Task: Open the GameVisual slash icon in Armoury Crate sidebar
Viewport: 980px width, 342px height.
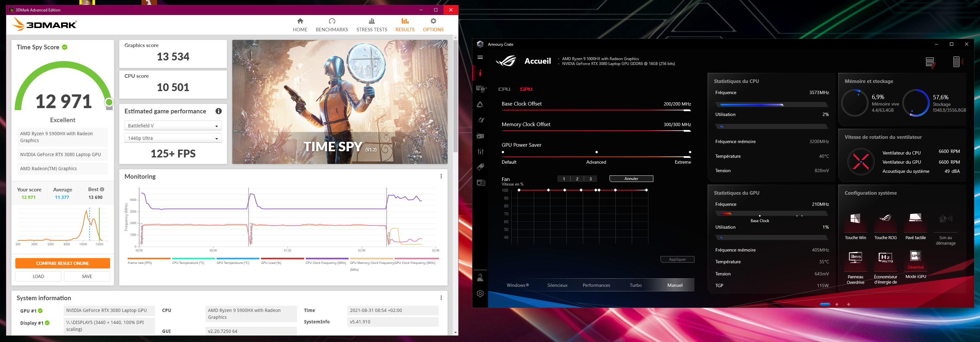Action: click(x=481, y=120)
